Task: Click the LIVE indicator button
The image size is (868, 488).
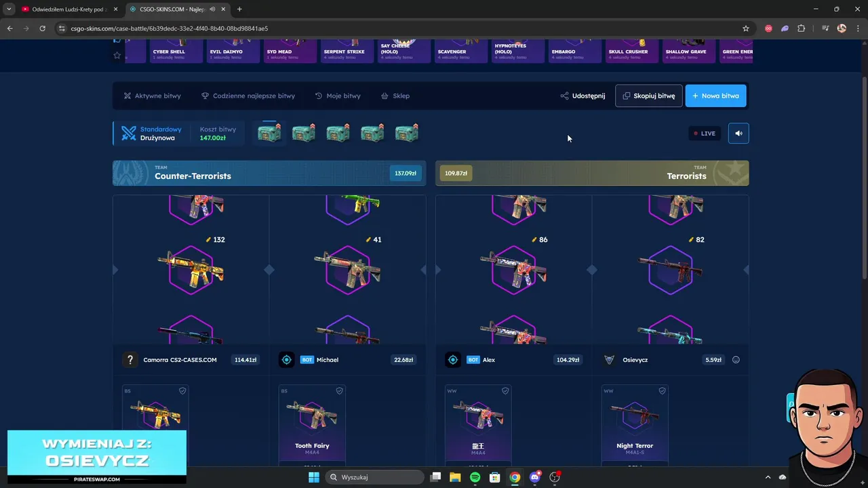Action: (704, 134)
